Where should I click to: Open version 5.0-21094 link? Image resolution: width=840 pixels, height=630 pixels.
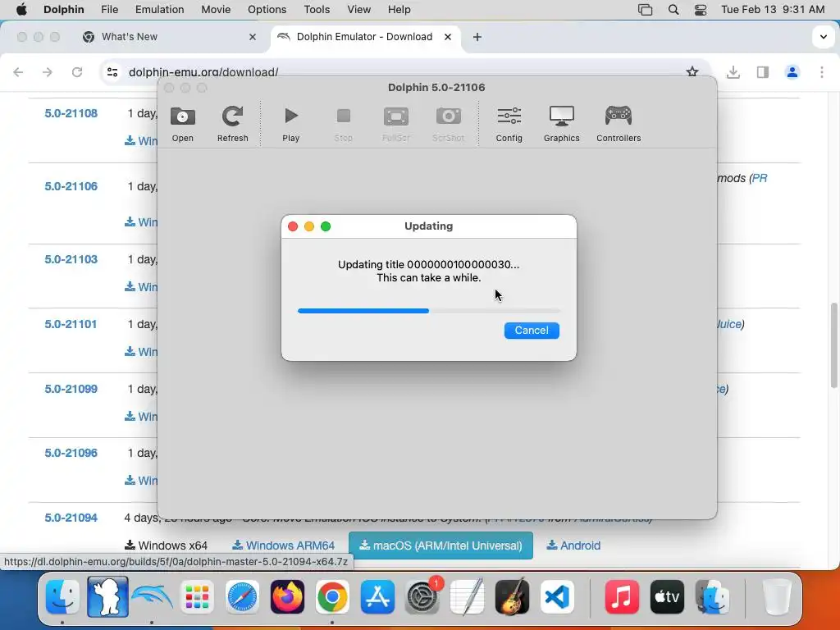(71, 518)
